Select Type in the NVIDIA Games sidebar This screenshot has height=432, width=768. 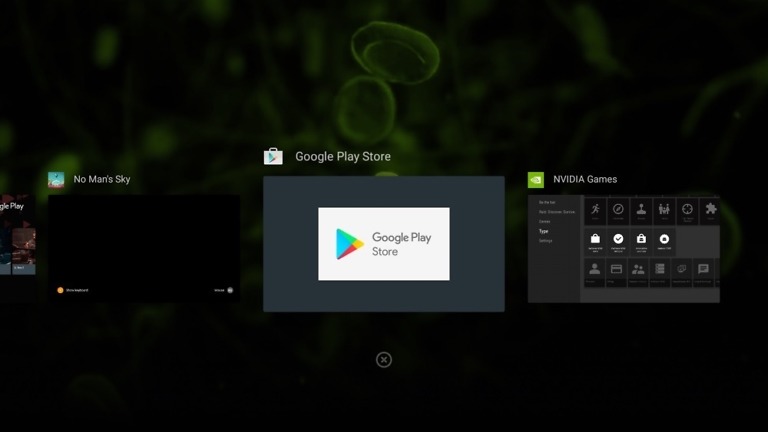click(x=544, y=231)
